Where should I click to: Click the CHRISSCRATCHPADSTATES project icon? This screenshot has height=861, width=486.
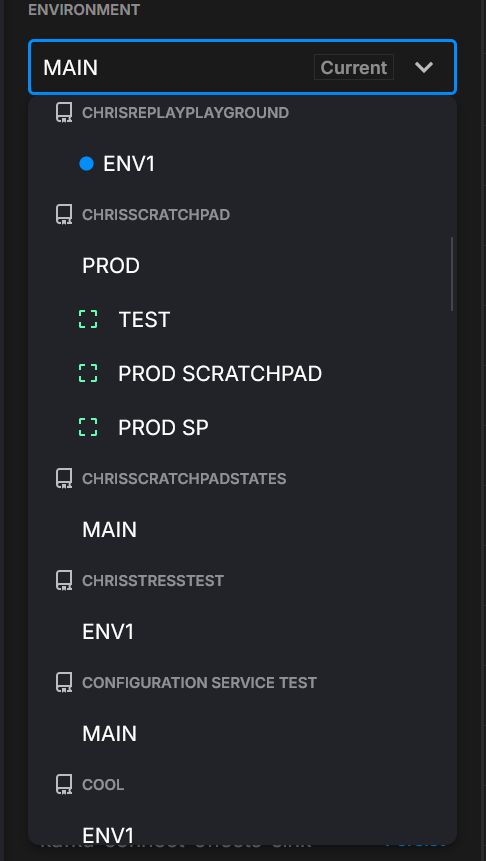pos(64,479)
